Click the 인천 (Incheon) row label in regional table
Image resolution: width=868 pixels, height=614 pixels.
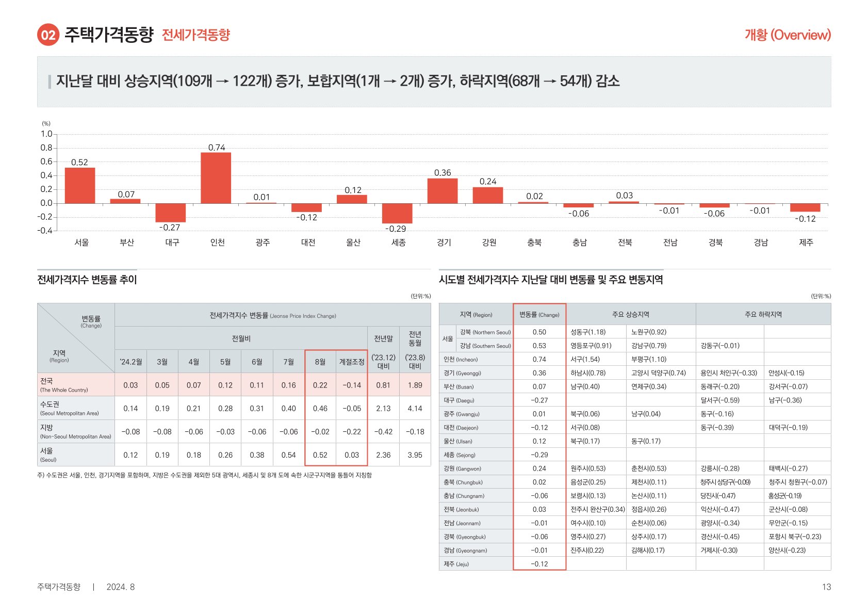pos(461,359)
